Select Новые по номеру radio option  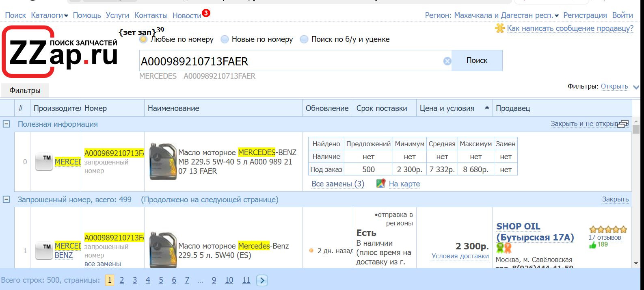[x=225, y=39]
